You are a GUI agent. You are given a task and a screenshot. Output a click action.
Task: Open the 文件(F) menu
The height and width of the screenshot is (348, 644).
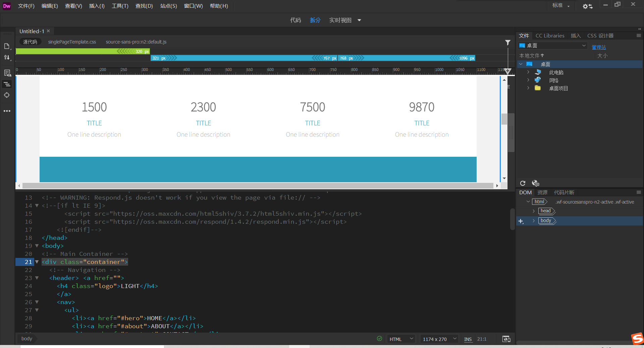tap(26, 6)
